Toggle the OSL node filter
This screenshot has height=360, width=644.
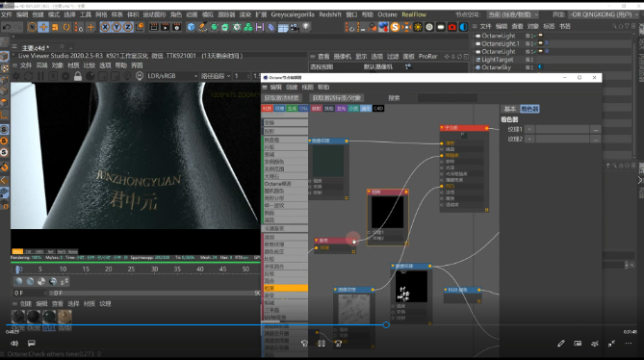pos(304,109)
